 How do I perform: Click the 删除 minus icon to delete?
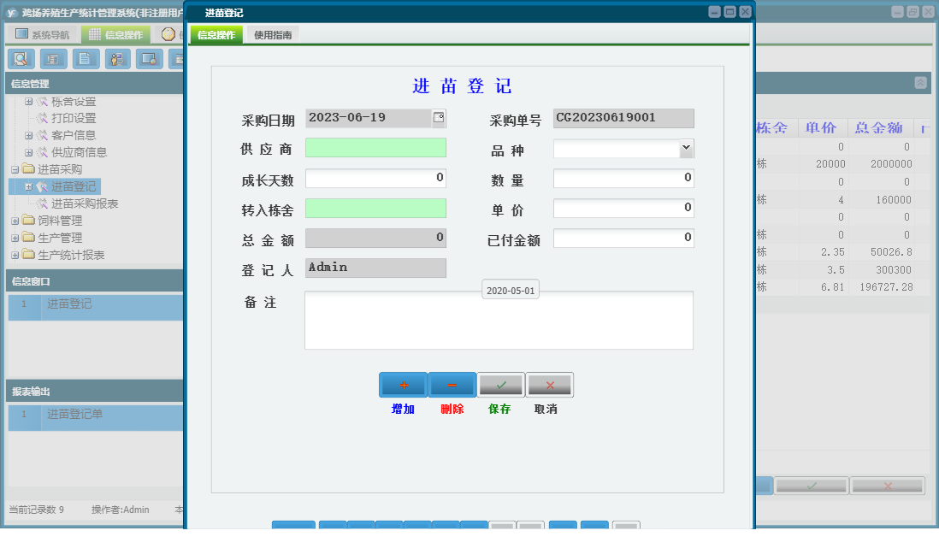452,384
